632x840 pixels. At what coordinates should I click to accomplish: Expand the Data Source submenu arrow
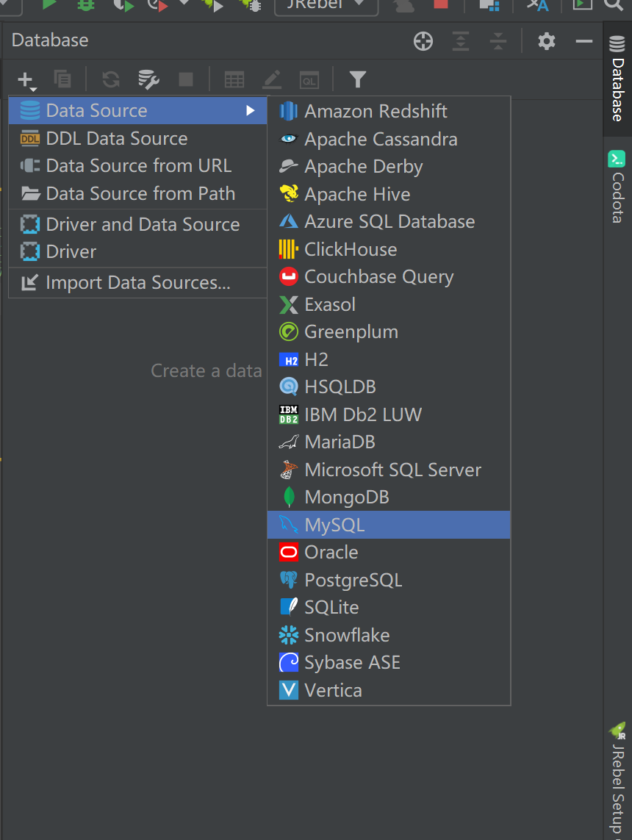(x=250, y=110)
